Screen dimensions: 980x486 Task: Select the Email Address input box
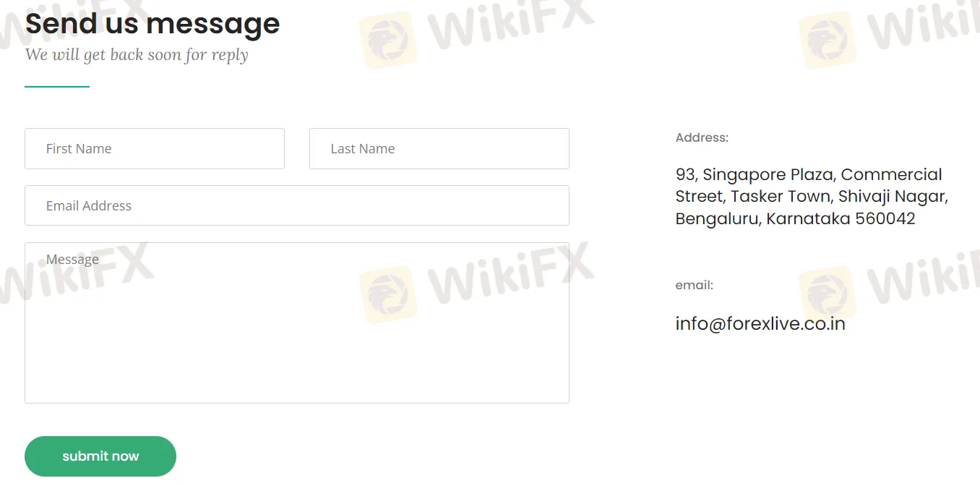(x=297, y=205)
